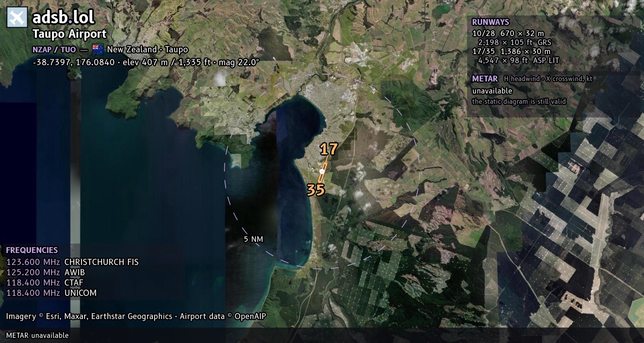
Task: Click the New Zealand flag icon
Action: (98, 49)
